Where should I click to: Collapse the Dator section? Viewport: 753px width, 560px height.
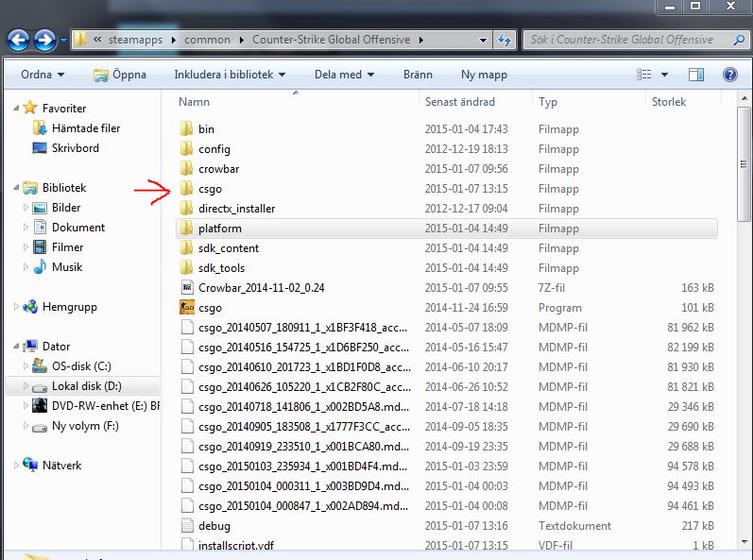[16, 346]
